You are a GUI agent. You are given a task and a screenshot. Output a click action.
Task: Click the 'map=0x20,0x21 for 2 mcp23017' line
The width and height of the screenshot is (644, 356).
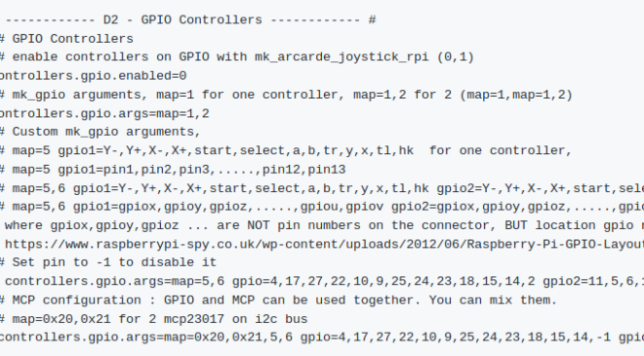[154, 319]
